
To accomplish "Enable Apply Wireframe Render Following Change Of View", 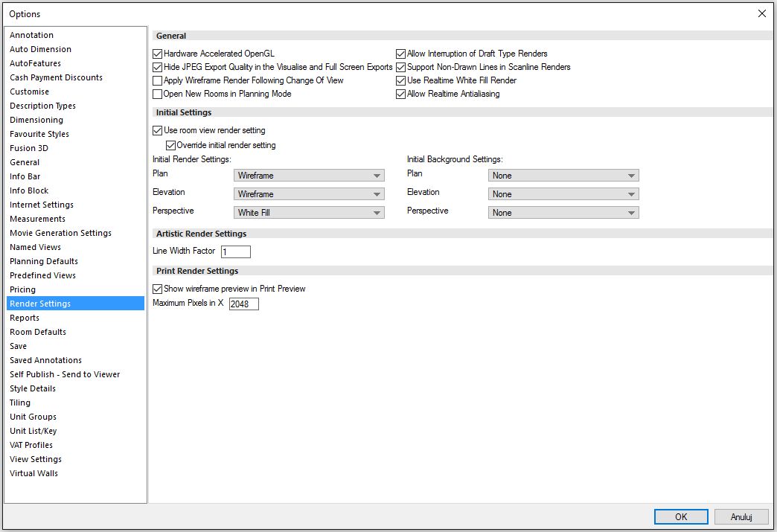I will point(157,80).
